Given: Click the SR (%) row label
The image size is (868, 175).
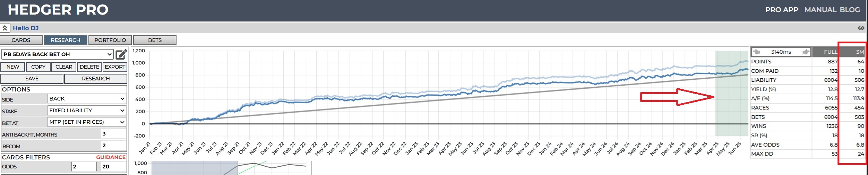Looking at the screenshot, I should click(759, 135).
